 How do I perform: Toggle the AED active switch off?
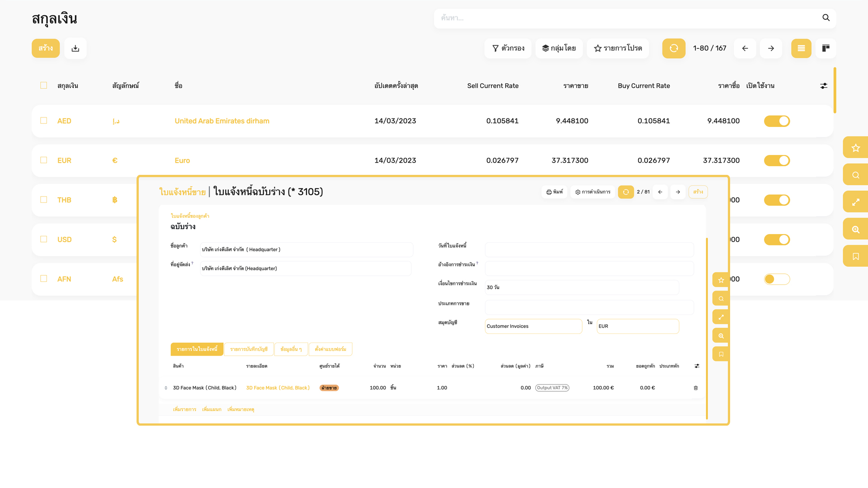pos(777,121)
